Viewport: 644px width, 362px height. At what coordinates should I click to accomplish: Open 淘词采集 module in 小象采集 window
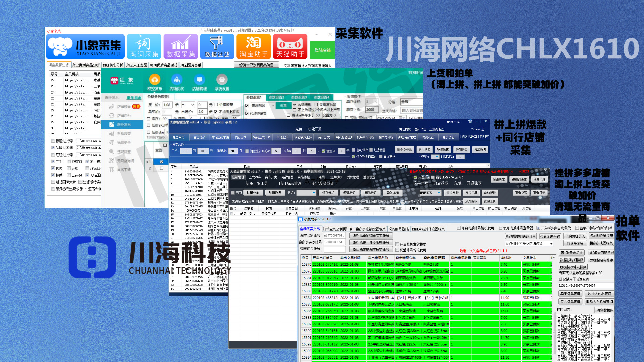(x=144, y=46)
